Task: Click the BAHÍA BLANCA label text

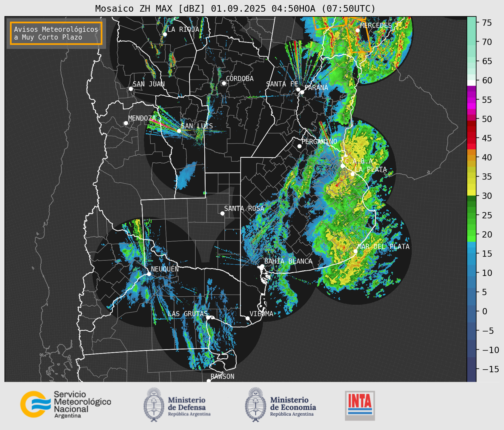Action: pyautogui.click(x=288, y=261)
